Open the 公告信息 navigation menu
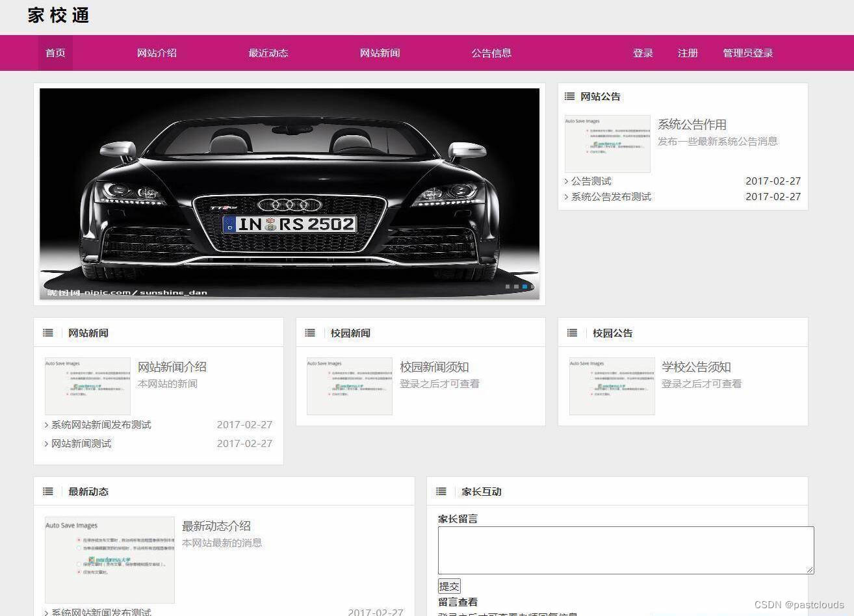This screenshot has width=854, height=616. [x=491, y=53]
